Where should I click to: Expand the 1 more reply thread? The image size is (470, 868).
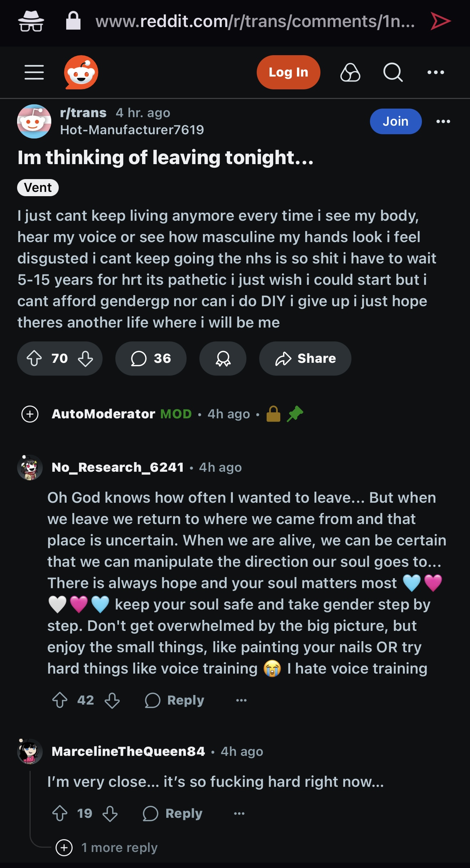point(64,847)
